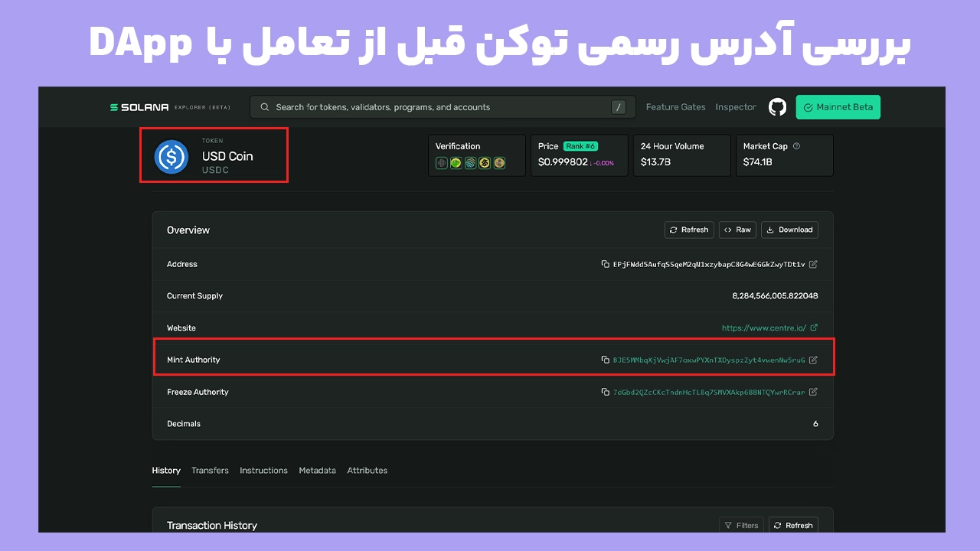
Task: Click the fifth verification badge icon
Action: (x=499, y=163)
